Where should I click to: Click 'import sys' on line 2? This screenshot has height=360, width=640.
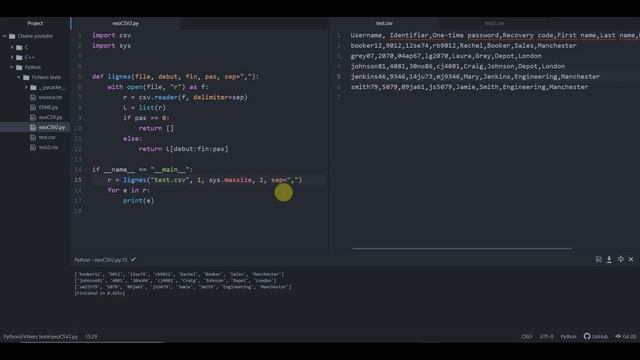point(111,46)
